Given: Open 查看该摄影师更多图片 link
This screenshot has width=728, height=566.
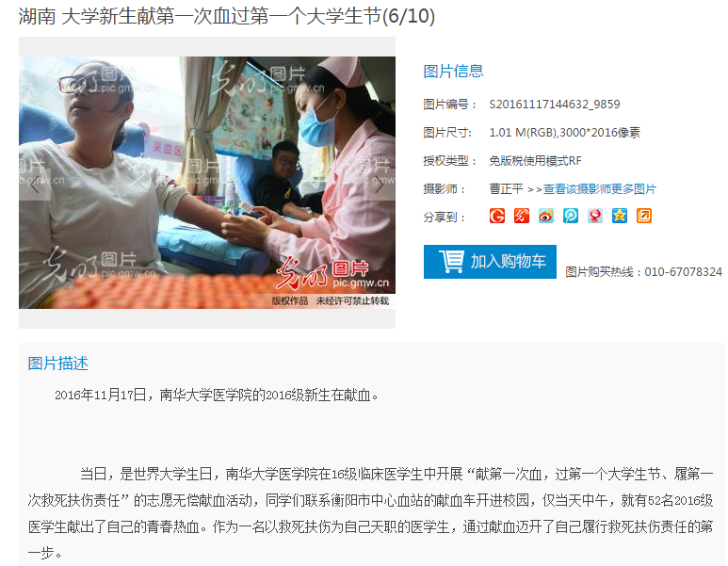Looking at the screenshot, I should coord(599,189).
